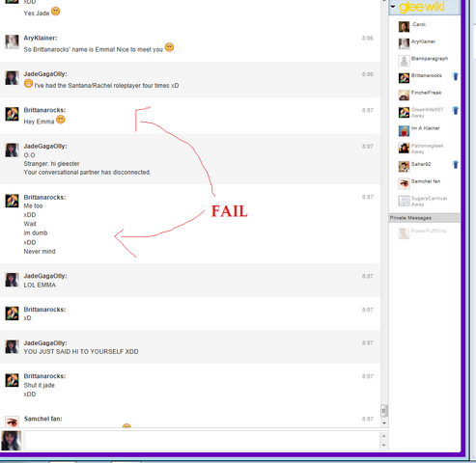Click the chat message input box
The image size is (476, 463).
point(202,441)
